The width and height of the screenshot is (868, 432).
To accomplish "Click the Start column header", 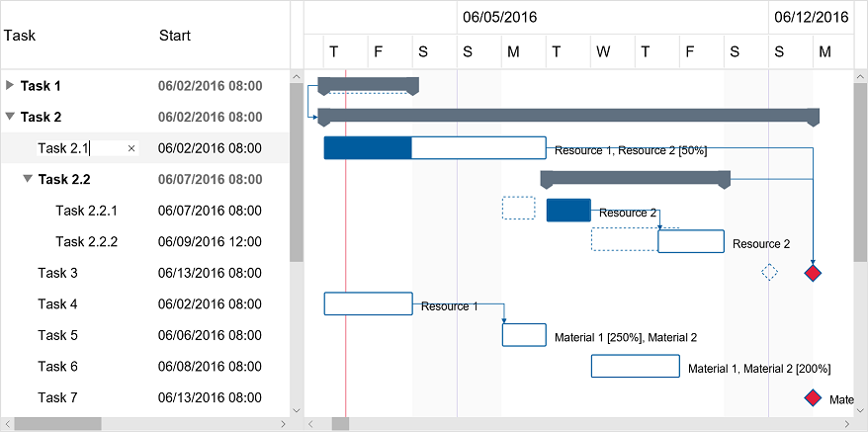I will 175,36.
